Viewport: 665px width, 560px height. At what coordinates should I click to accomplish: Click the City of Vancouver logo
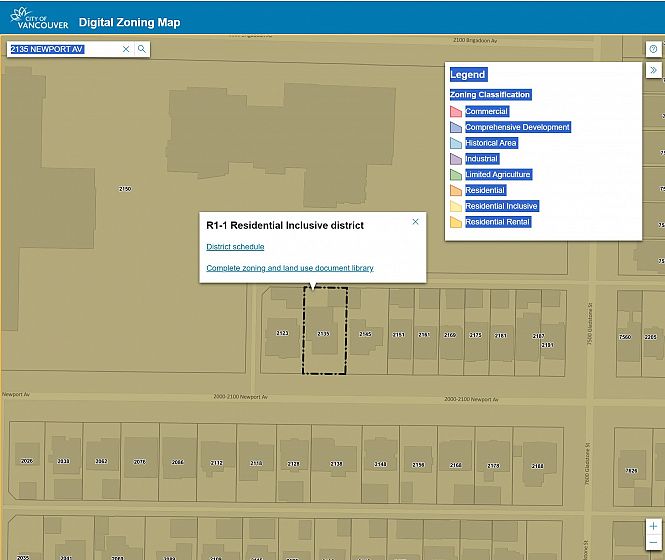coord(39,18)
